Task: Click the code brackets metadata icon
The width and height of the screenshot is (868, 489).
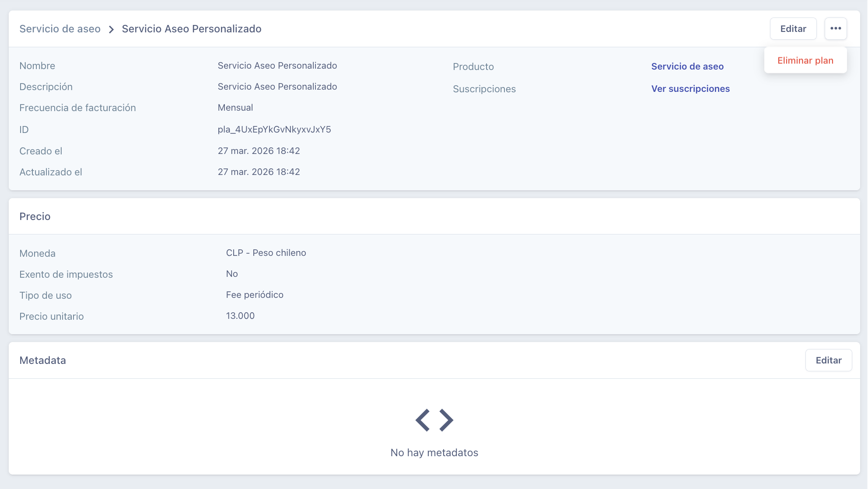Action: [x=434, y=420]
